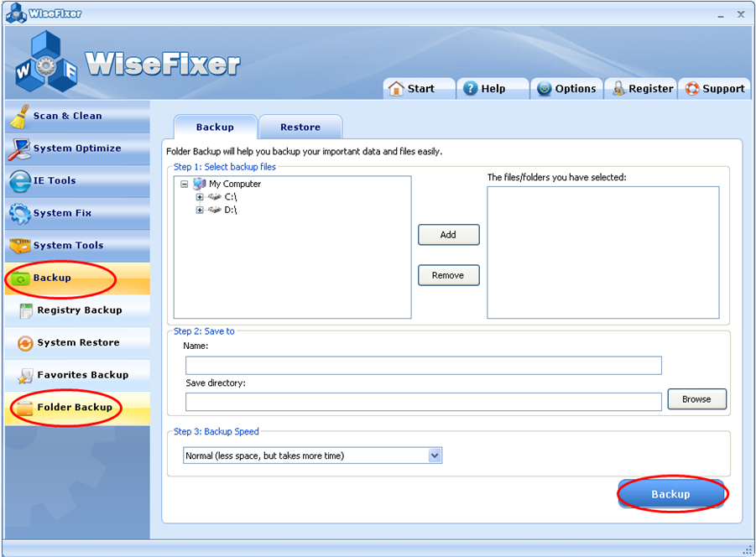Select 'D:\' label in tree
Image resolution: width=756 pixels, height=557 pixels.
click(231, 210)
